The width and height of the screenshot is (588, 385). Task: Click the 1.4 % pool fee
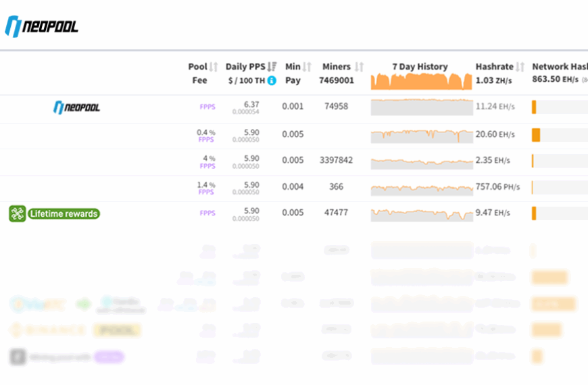pyautogui.click(x=206, y=185)
